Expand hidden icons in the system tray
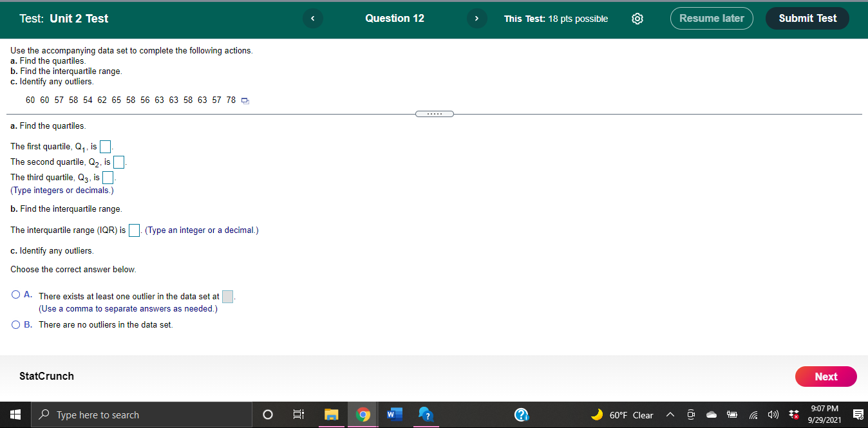Image resolution: width=868 pixels, height=428 pixels. pos(670,415)
